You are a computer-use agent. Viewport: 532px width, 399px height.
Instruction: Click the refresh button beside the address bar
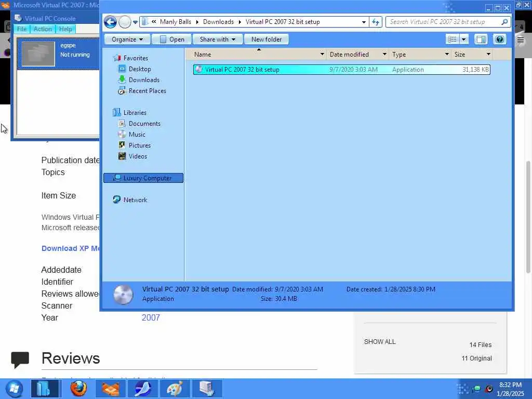(376, 22)
